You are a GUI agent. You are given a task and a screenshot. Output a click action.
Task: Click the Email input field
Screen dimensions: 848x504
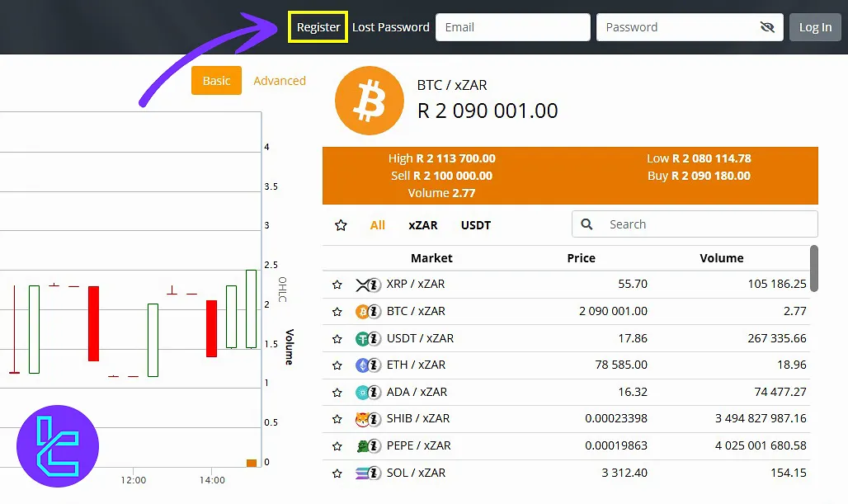coord(512,27)
